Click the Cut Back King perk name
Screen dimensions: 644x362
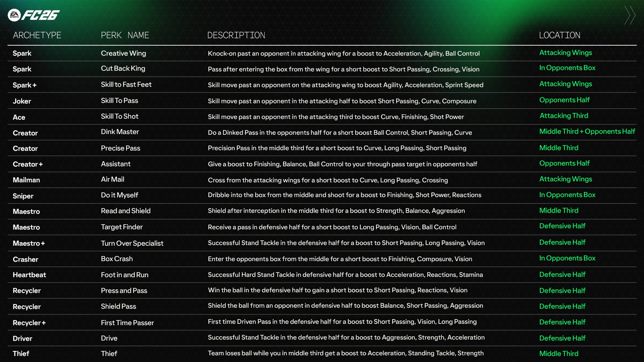(123, 68)
